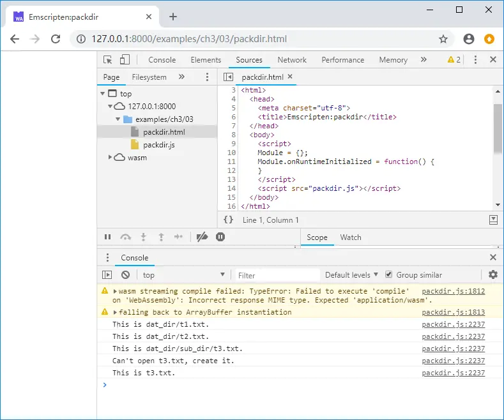
Task: Collapse the top frame tree node
Action: click(x=103, y=94)
